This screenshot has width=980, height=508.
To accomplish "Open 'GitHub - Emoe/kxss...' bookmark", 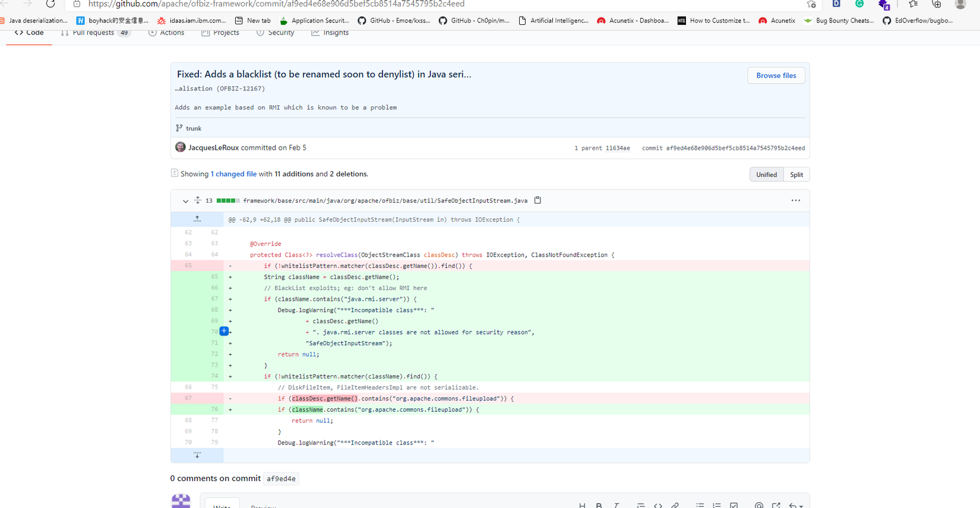I will [394, 20].
